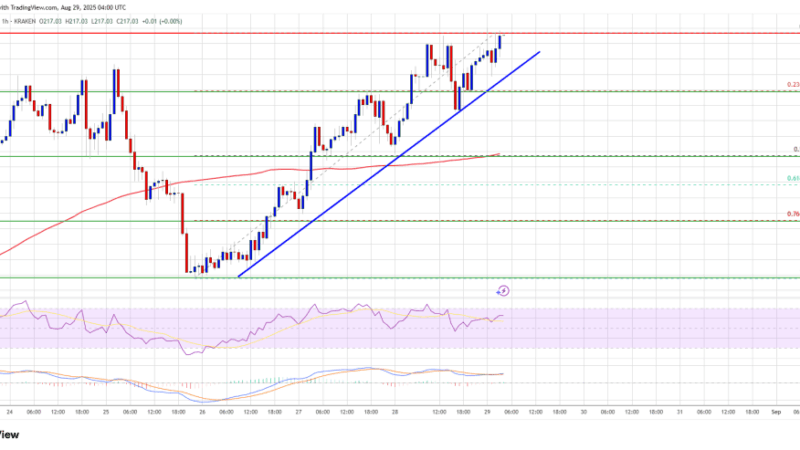
Task: Click date 30 on time axis
Action: [584, 412]
